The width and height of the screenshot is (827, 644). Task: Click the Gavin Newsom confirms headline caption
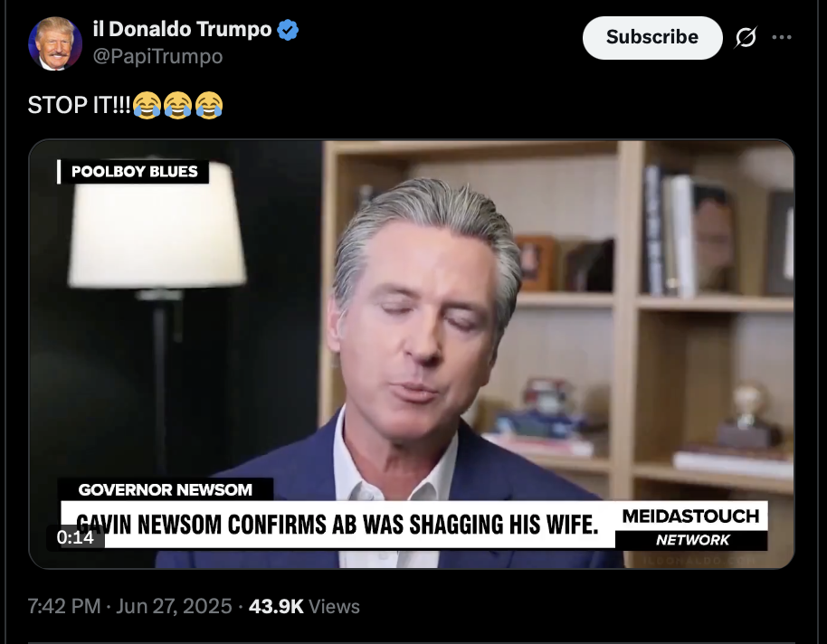[x=337, y=525]
